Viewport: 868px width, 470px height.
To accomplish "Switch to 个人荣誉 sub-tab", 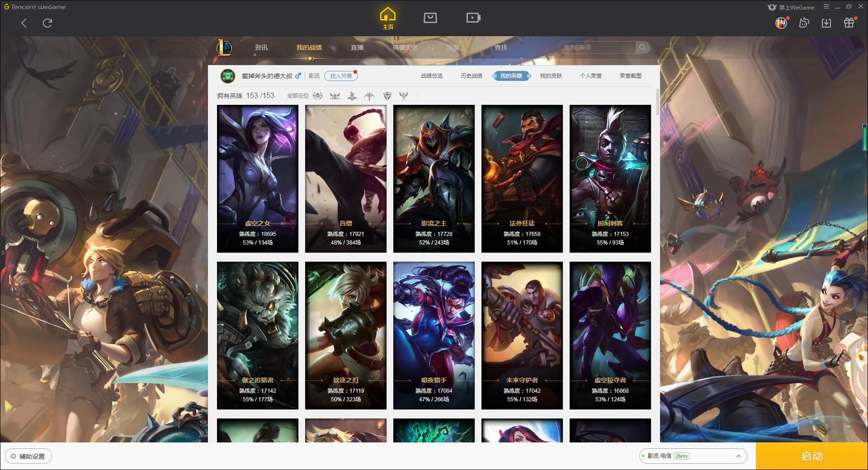I will pos(591,76).
